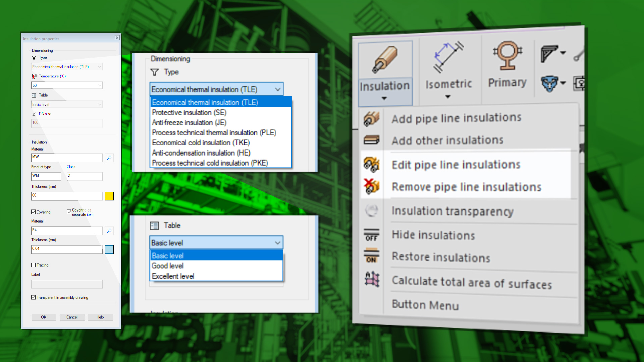Open insulation Material search magnifier icon
Screen dimensions: 644x362
click(x=109, y=158)
